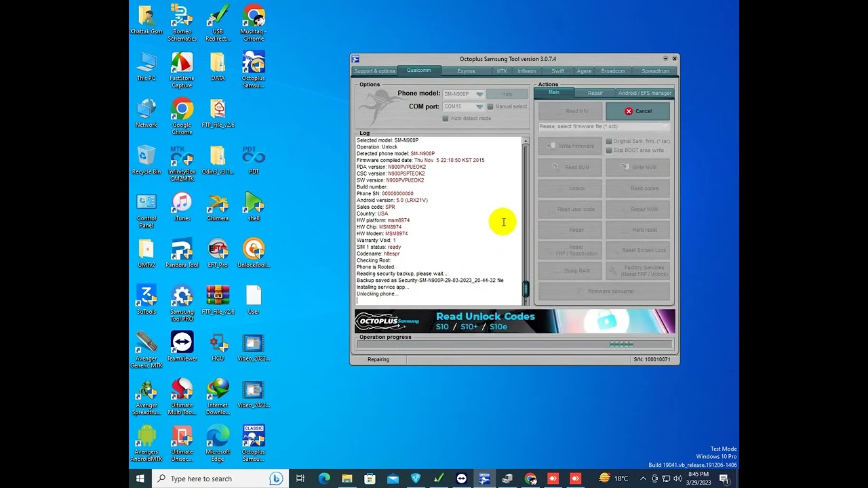Screen dimensions: 868x488
Task: Click the Operation progress bar
Action: point(515,344)
